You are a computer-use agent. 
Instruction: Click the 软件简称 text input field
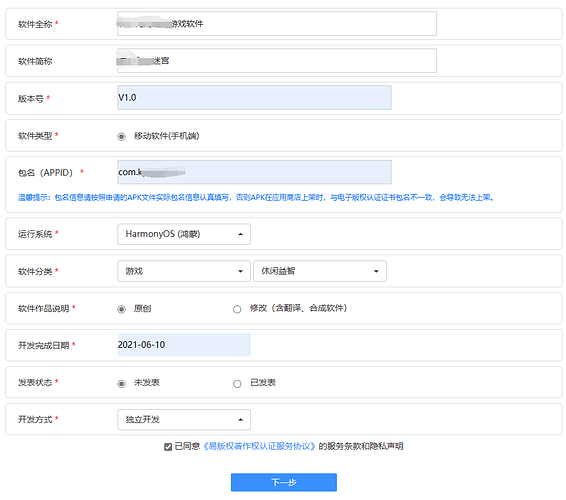[277, 60]
